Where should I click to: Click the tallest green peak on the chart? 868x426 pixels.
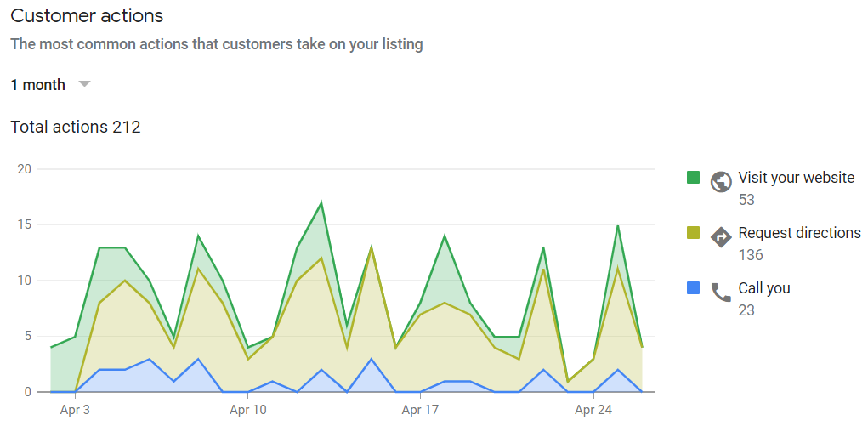click(x=321, y=202)
